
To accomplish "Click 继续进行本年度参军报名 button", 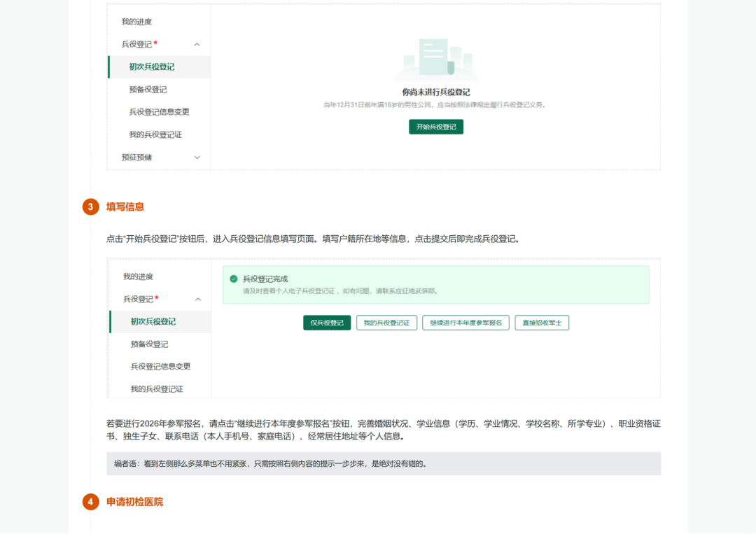I will pyautogui.click(x=465, y=323).
